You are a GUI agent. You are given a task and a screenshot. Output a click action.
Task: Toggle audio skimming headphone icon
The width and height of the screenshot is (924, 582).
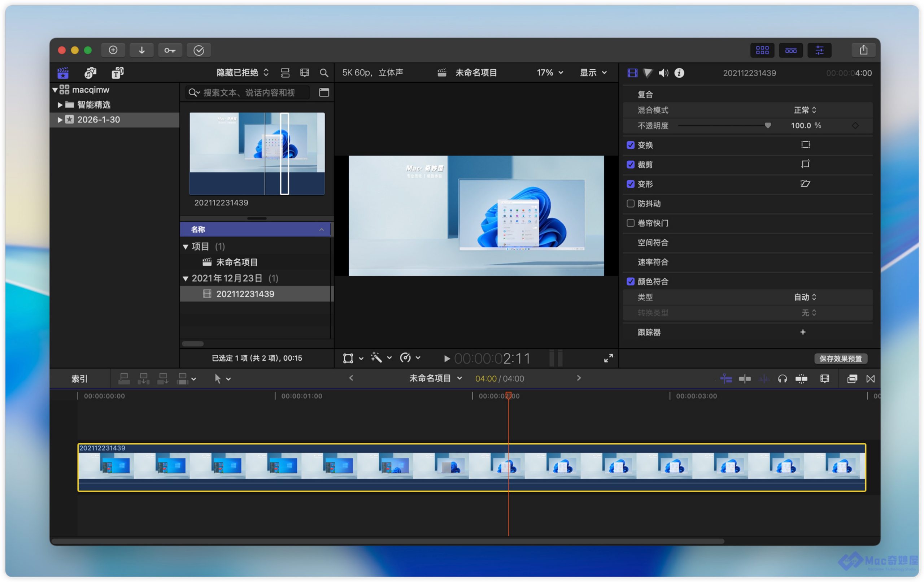[x=783, y=379]
